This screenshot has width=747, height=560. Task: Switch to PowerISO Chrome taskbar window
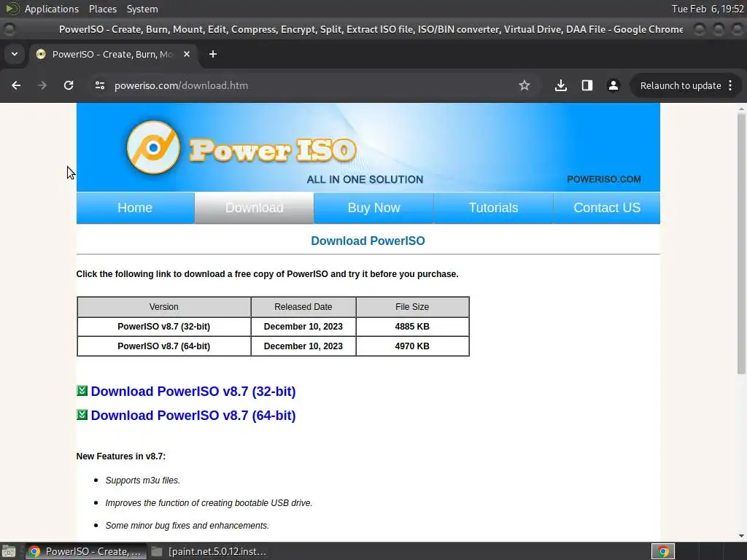click(86, 551)
